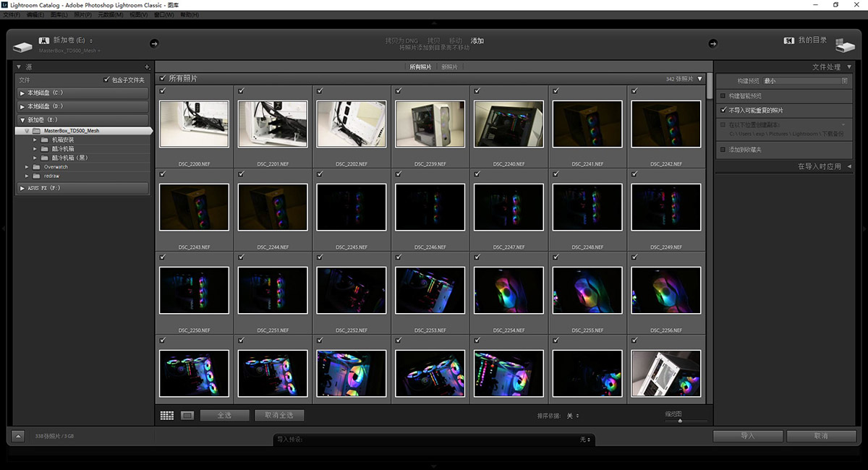Click the plus icon in 源 panel header
Viewport: 868px width, 470px height.
[147, 67]
